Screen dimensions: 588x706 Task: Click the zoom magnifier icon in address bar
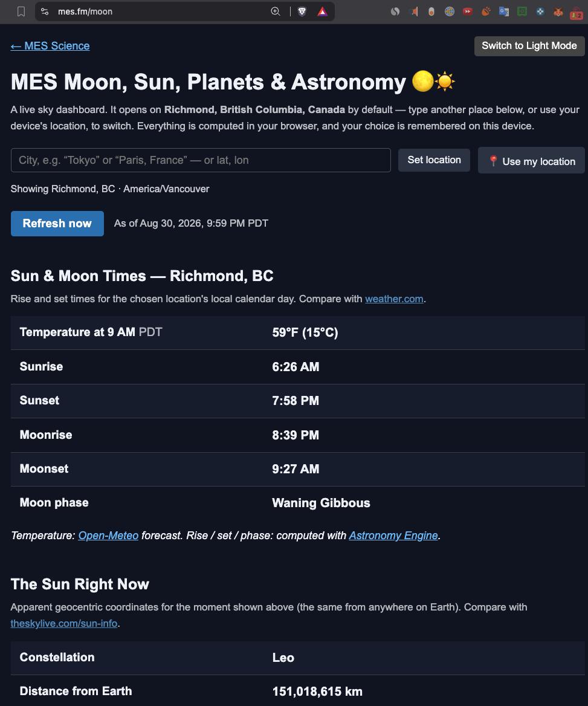[x=276, y=11]
